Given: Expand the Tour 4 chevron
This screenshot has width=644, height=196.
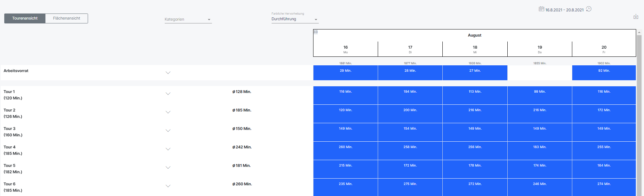Looking at the screenshot, I should 168,149.
